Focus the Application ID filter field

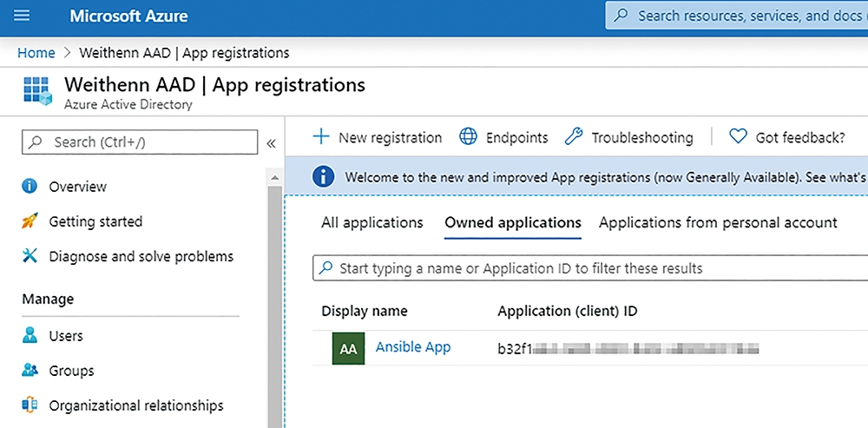point(590,268)
